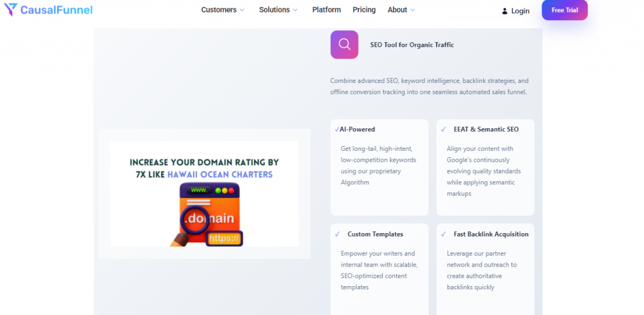Click the Align your content with Google's description
Image resolution: width=644 pixels, height=315 pixels.
tap(484, 171)
